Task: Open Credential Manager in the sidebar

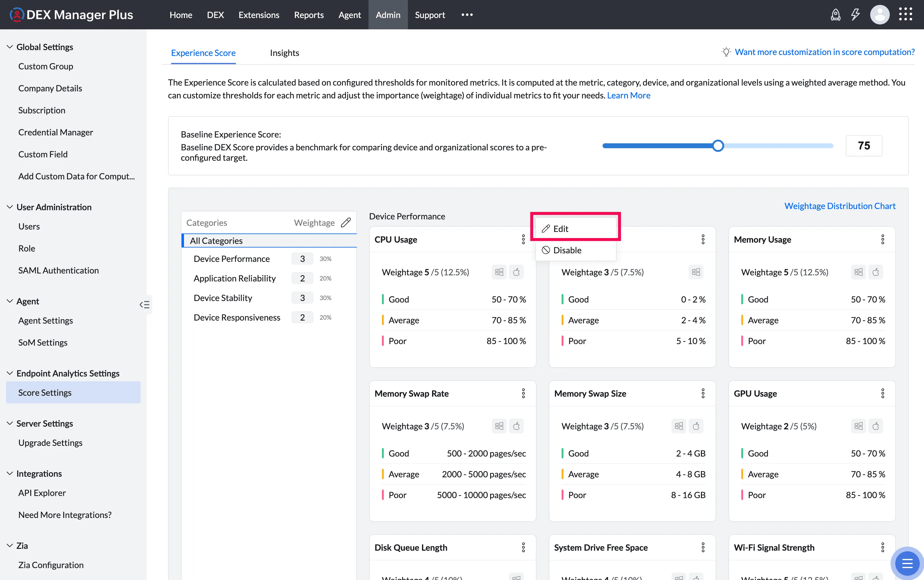Action: coord(56,132)
